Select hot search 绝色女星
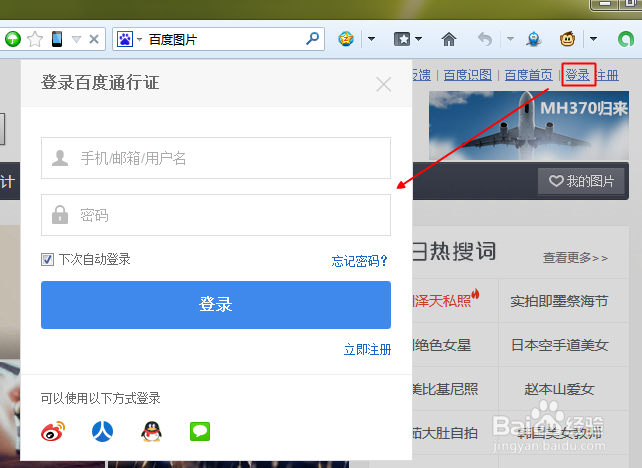Screen dimensions: 642x468 pyautogui.click(x=442, y=345)
